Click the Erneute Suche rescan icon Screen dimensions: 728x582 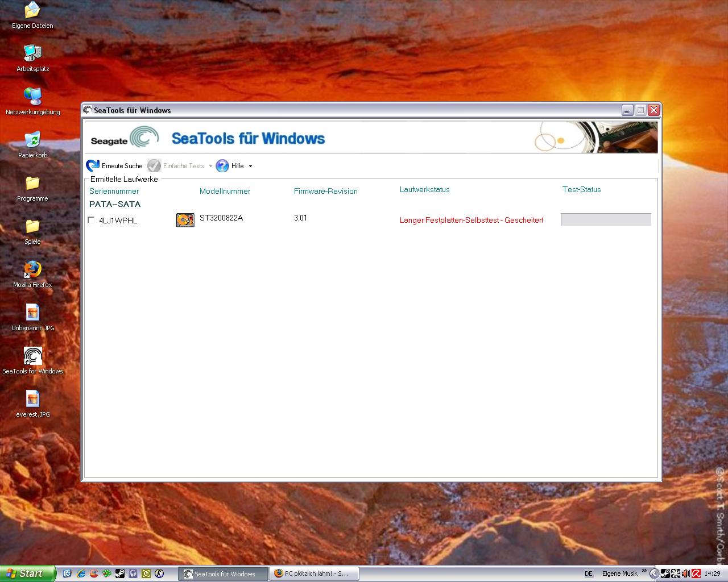(93, 165)
